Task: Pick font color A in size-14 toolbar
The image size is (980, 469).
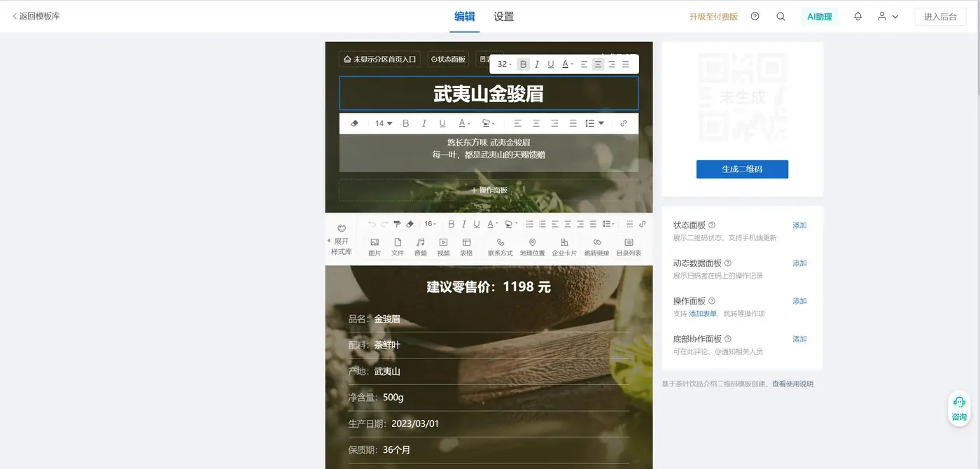Action: point(464,123)
